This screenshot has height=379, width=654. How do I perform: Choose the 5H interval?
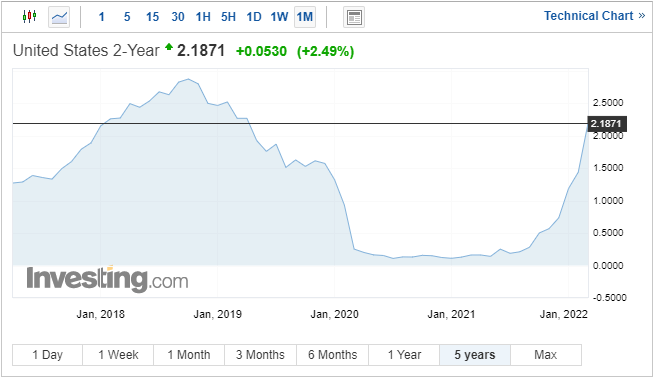click(x=229, y=17)
